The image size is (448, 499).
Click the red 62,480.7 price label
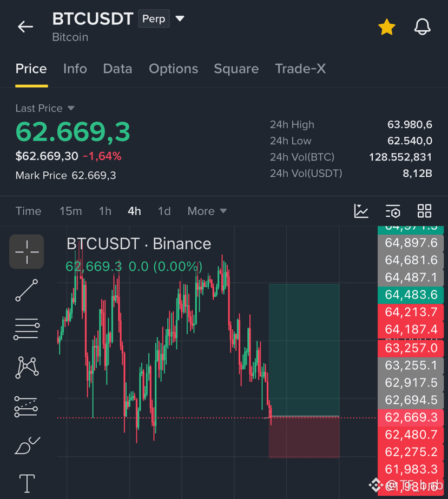(x=411, y=435)
